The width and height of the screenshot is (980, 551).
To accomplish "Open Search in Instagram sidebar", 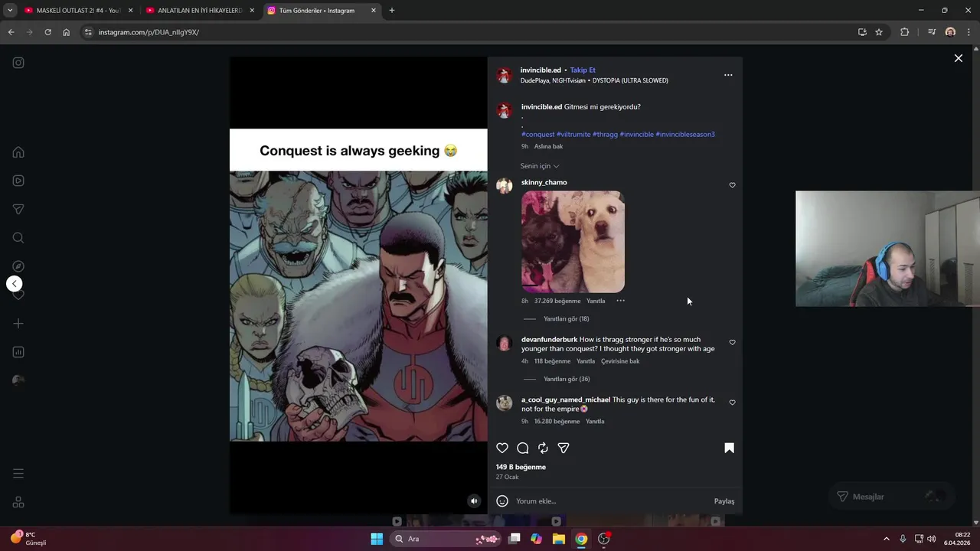I will point(18,238).
